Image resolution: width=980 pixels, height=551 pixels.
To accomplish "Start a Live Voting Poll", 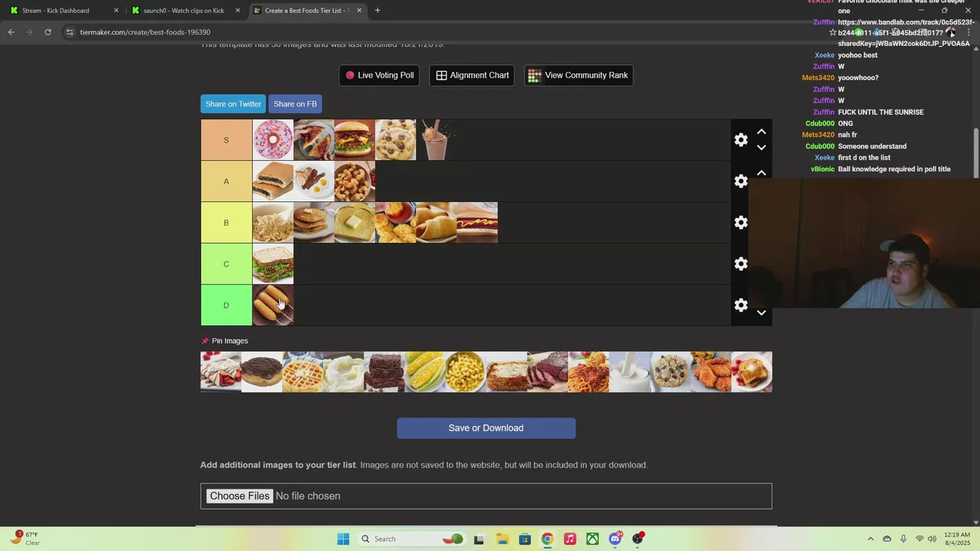I will (x=379, y=75).
